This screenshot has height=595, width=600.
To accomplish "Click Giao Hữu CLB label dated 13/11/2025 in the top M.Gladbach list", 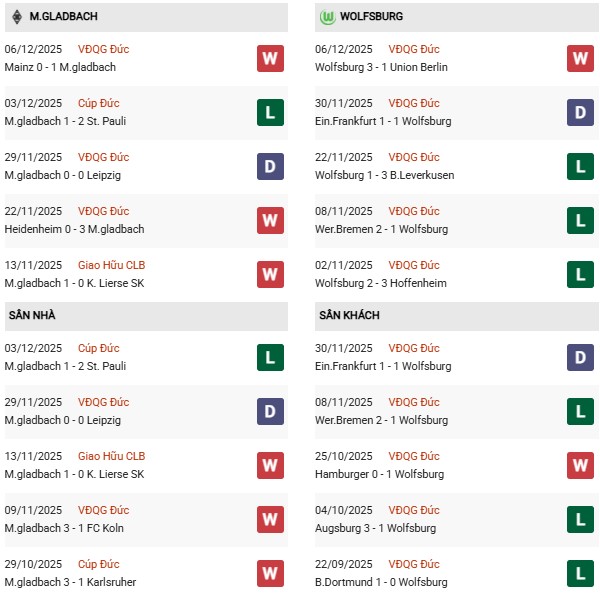I will coord(108,265).
